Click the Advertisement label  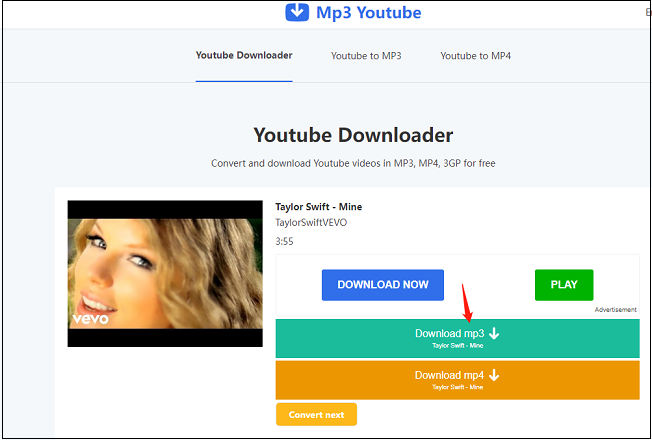pyautogui.click(x=615, y=310)
